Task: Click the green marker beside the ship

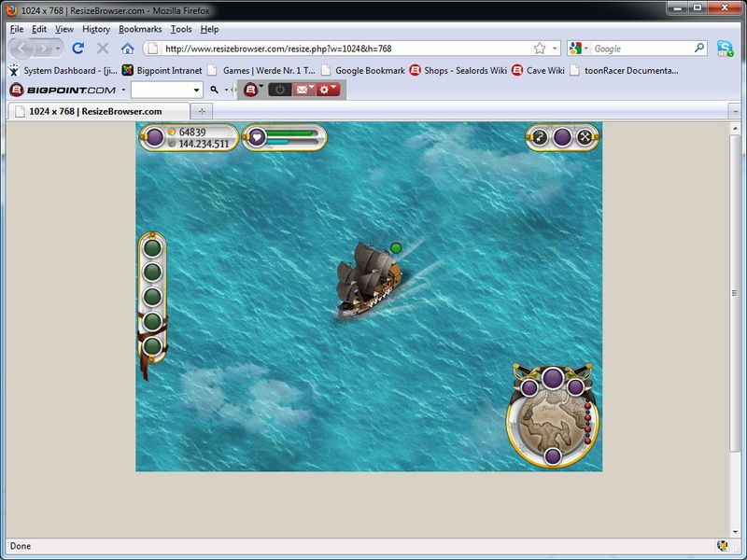Action: click(396, 247)
